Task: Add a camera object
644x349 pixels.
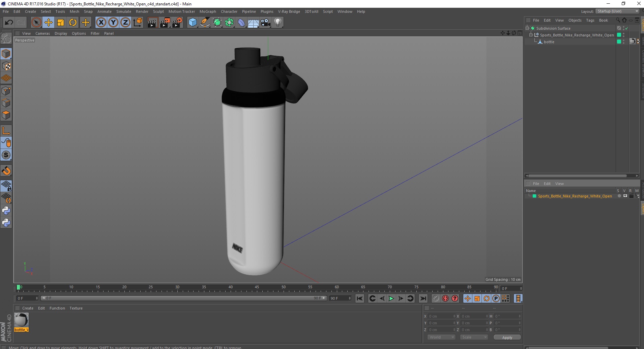Action: (266, 23)
